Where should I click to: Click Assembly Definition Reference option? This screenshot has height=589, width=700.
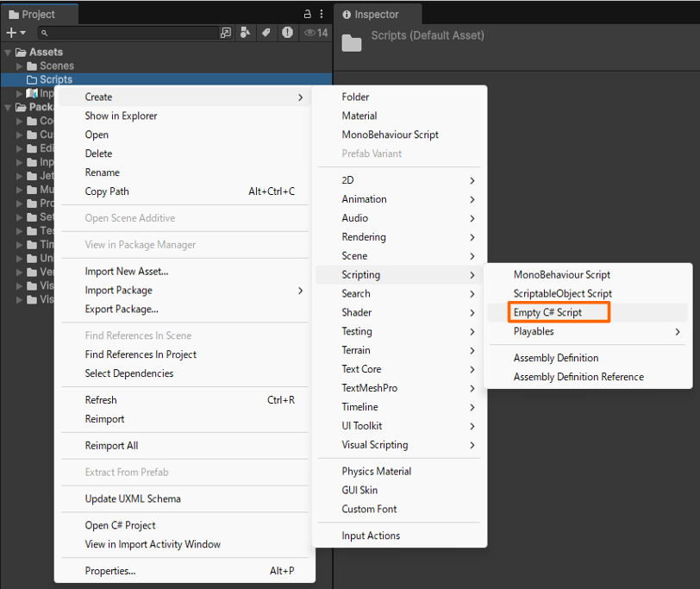[578, 376]
